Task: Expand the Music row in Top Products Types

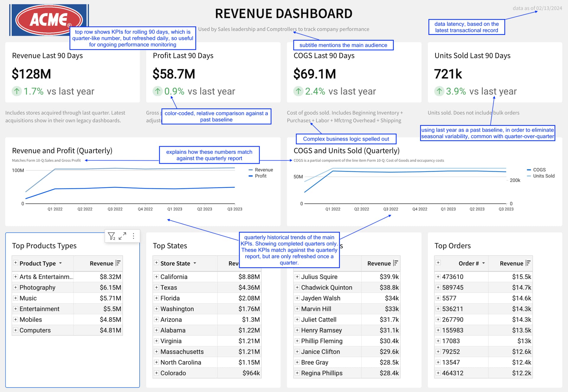Action: (x=15, y=298)
